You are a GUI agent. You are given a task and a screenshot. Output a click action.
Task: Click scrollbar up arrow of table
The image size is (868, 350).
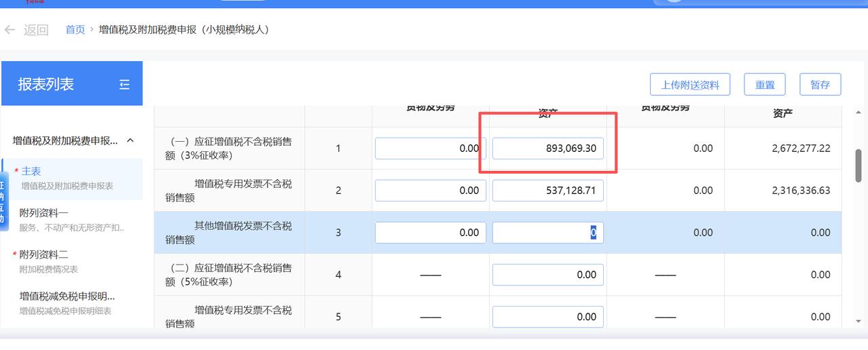858,113
